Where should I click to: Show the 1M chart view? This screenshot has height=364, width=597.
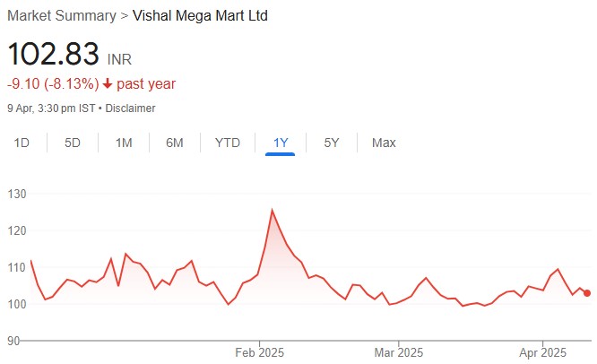124,143
